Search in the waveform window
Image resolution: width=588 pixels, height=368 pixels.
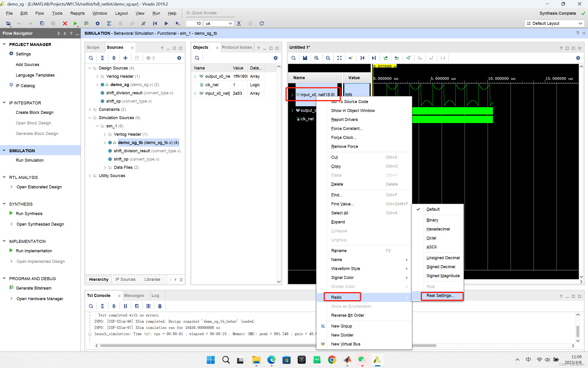pyautogui.click(x=294, y=58)
